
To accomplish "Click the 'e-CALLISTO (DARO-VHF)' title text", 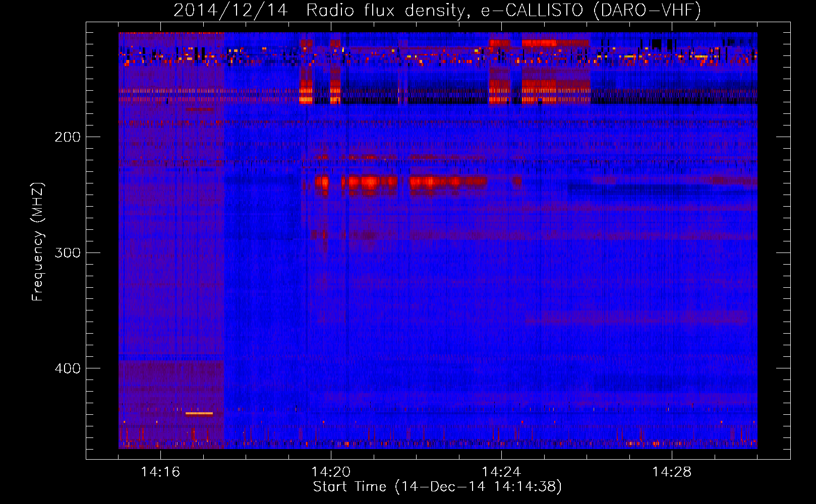I will coord(591,11).
